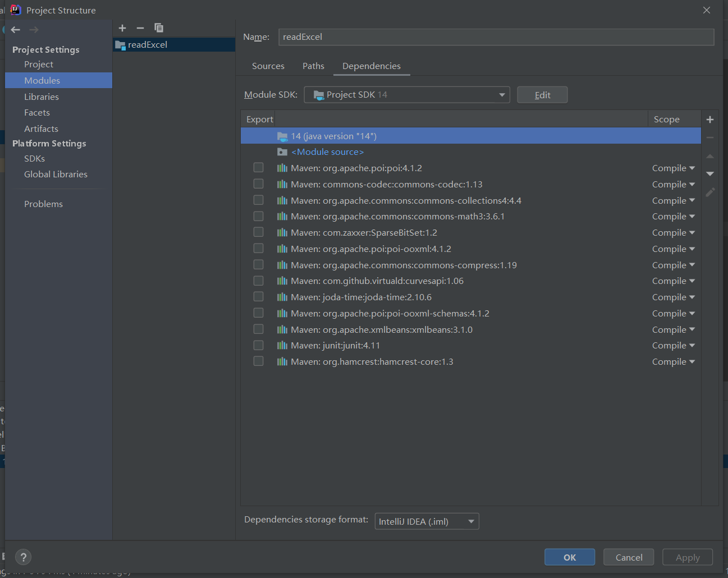The height and width of the screenshot is (578, 728).
Task: Open the Problems section
Action: 43,204
